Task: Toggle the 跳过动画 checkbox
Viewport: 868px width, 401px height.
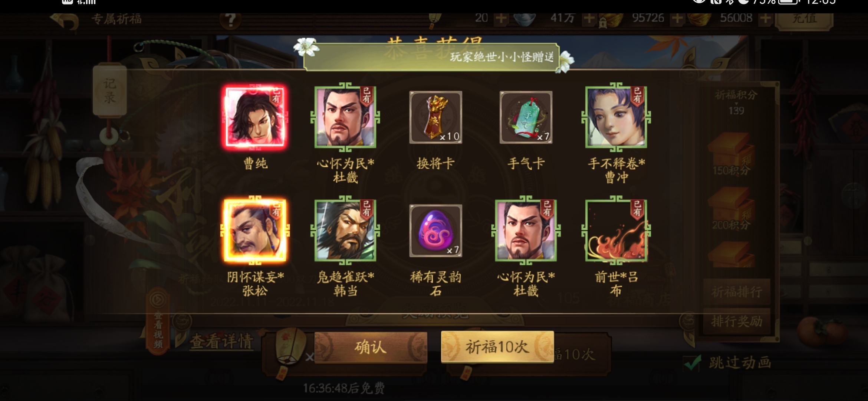Action: pos(693,363)
